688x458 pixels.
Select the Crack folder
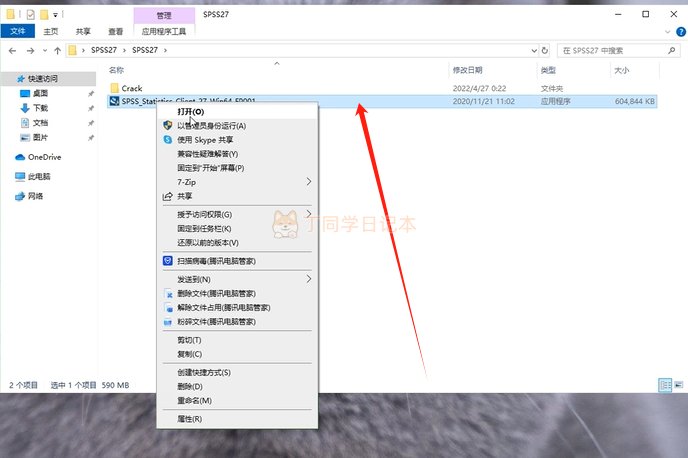pos(132,88)
